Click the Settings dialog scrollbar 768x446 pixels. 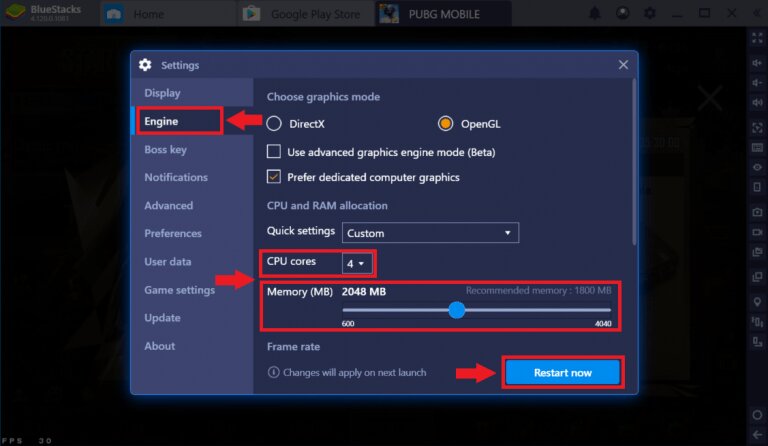[x=634, y=162]
